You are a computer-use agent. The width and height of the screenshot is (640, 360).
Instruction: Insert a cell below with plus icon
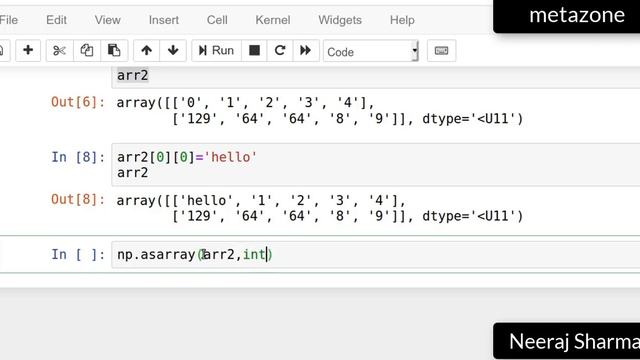click(x=28, y=51)
